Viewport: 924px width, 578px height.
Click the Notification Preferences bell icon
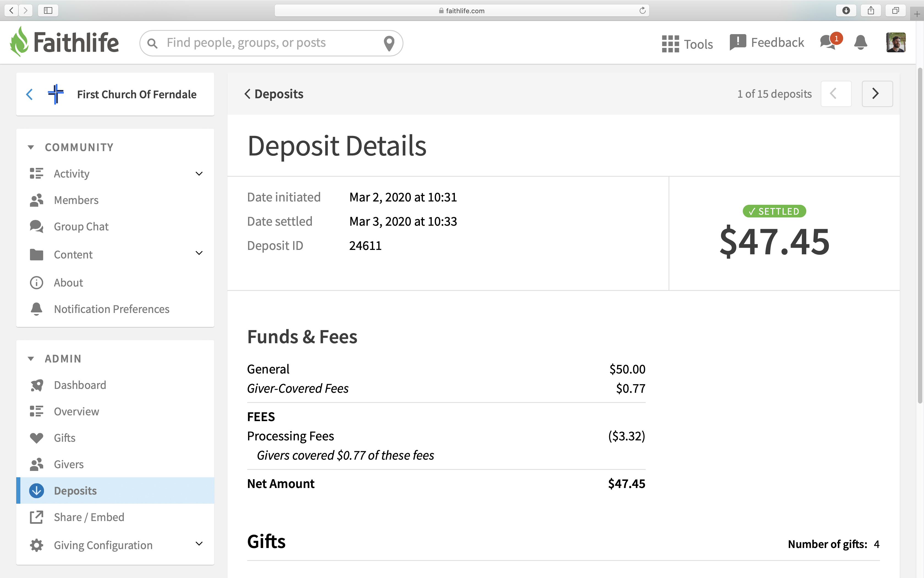(36, 309)
